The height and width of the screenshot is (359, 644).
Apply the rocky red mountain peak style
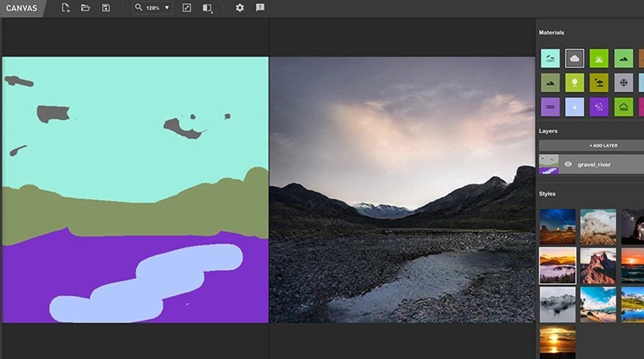pos(598,266)
